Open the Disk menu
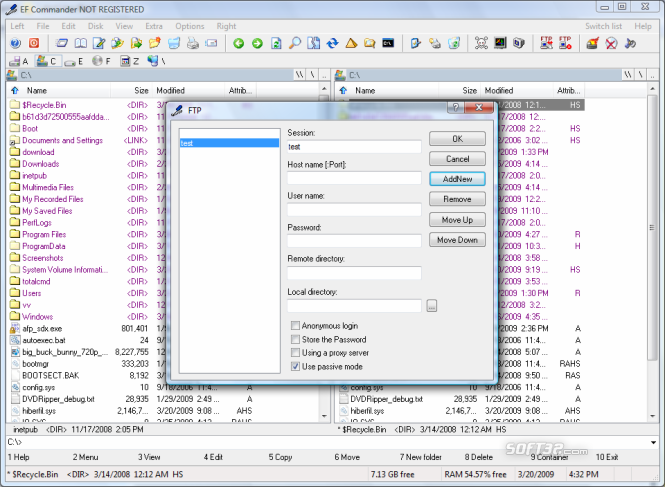Image resolution: width=665 pixels, height=487 pixels. coord(95,26)
